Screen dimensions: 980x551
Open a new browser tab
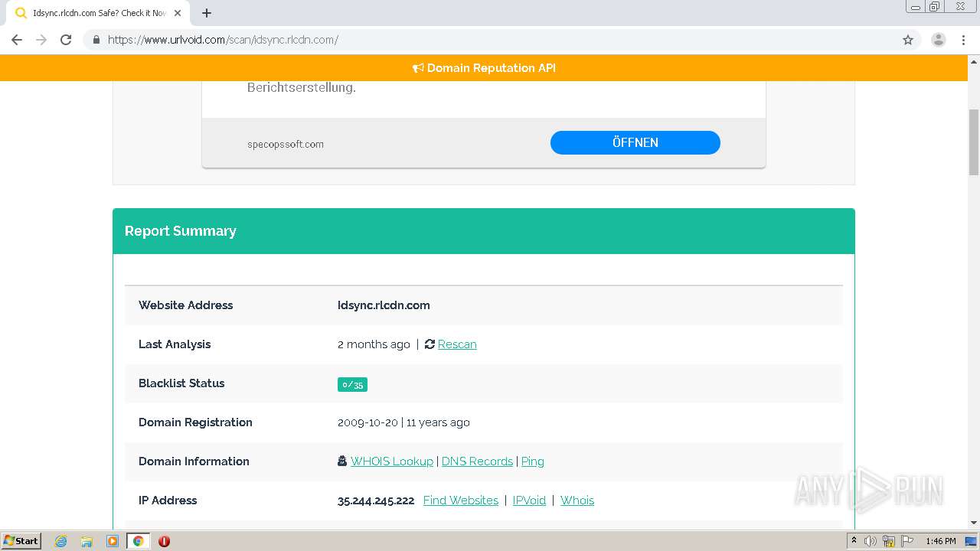pyautogui.click(x=207, y=13)
